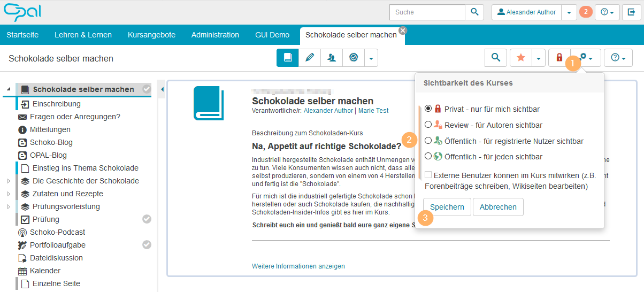Click the course search magnifier icon
The image size is (644, 292).
[x=496, y=58]
